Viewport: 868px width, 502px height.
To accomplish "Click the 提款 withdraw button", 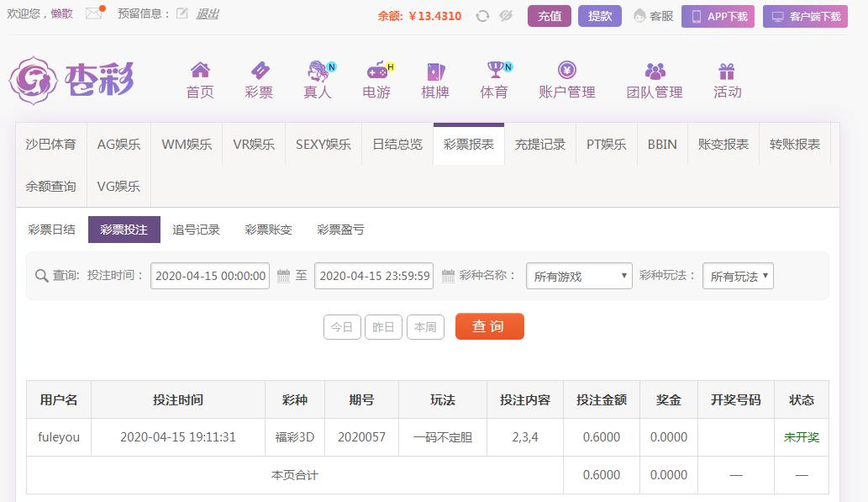I will coord(599,16).
